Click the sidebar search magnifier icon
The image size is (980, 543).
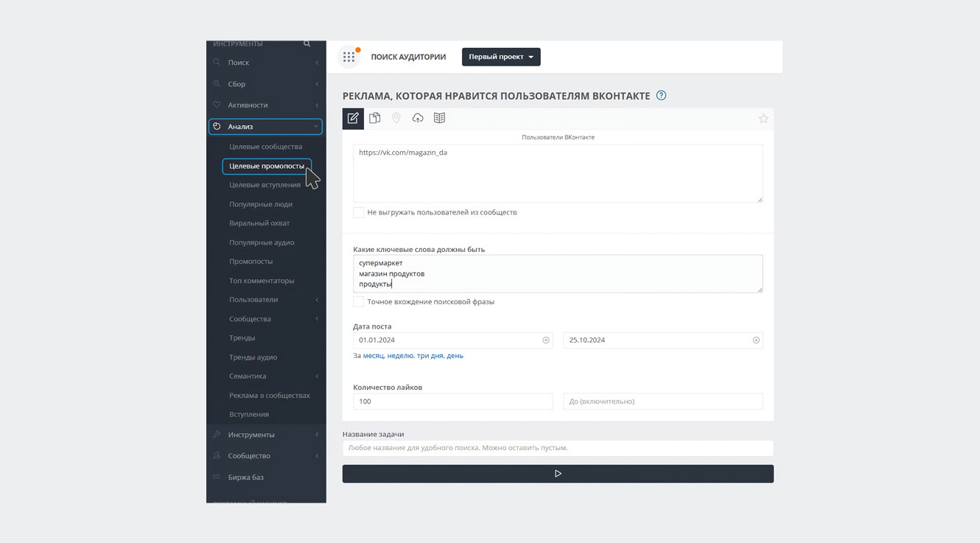307,44
